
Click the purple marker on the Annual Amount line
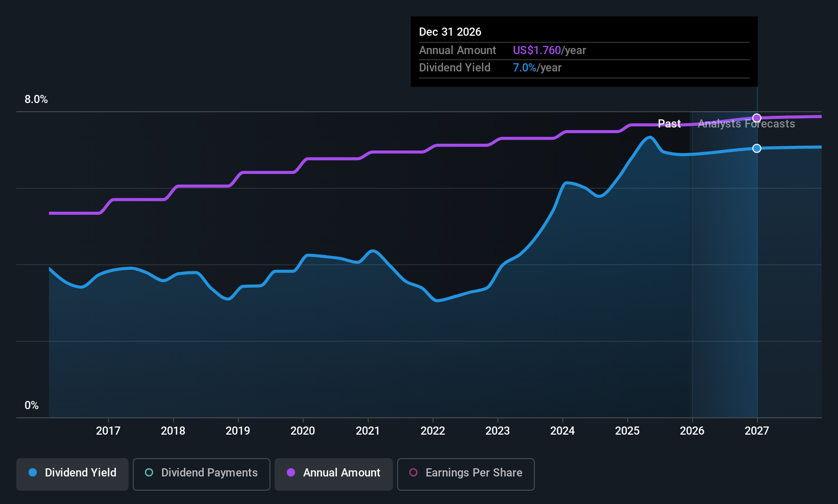[757, 118]
